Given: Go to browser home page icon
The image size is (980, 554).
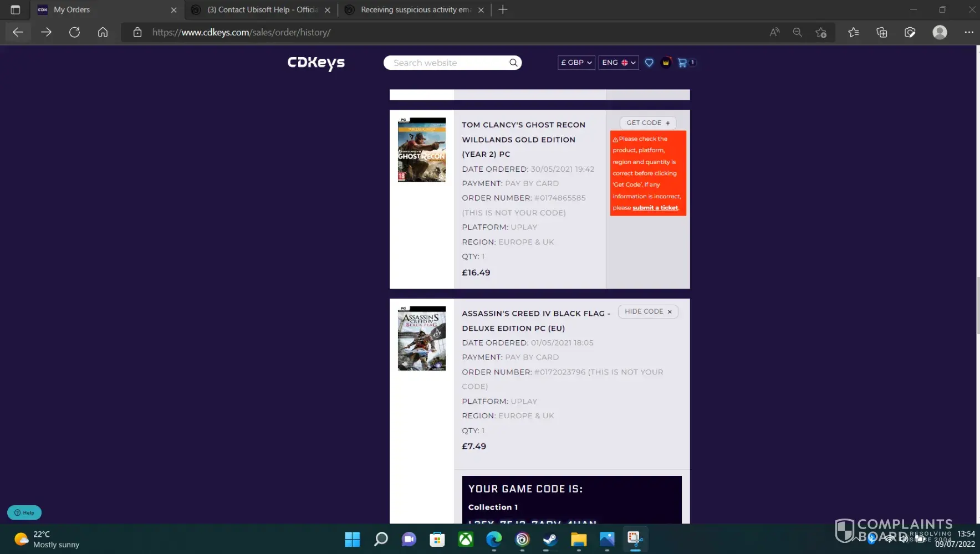Looking at the screenshot, I should tap(103, 32).
